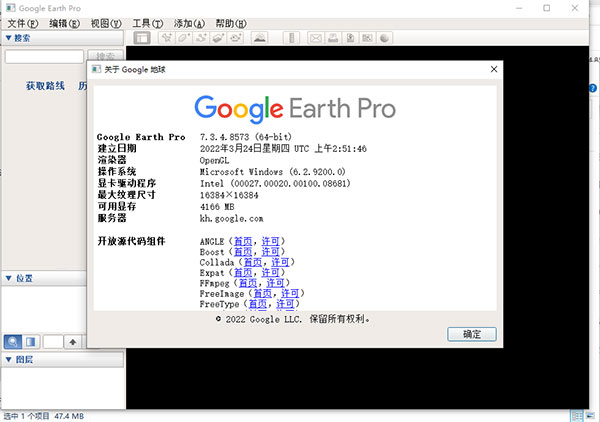Screen dimensions: 600x422
Task: Open the Boost 许可 link
Action: coord(271,252)
